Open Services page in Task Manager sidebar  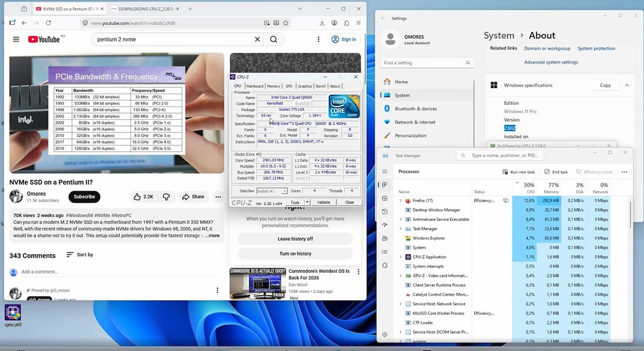coord(385,265)
